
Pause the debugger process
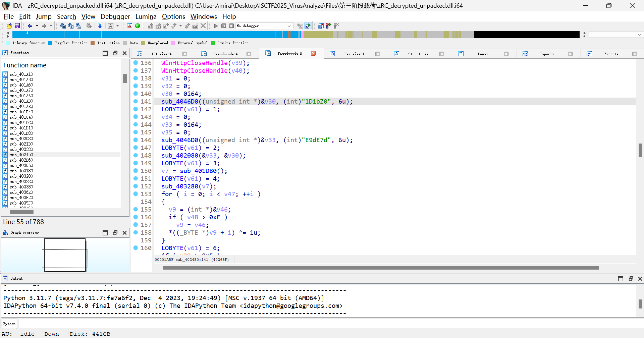(224, 26)
